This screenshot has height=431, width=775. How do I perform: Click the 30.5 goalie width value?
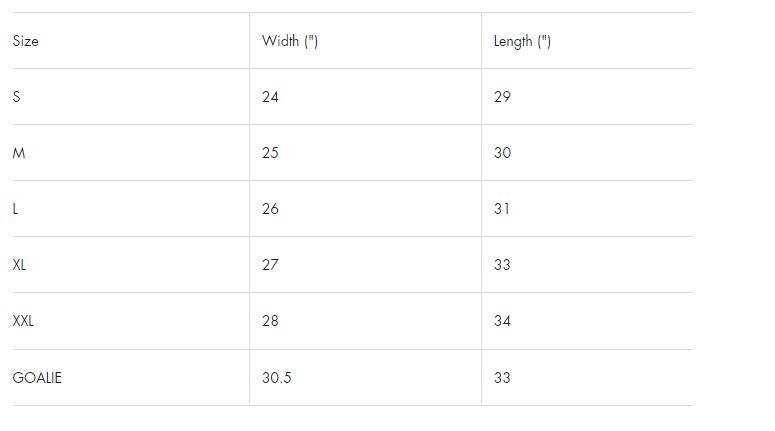point(277,378)
